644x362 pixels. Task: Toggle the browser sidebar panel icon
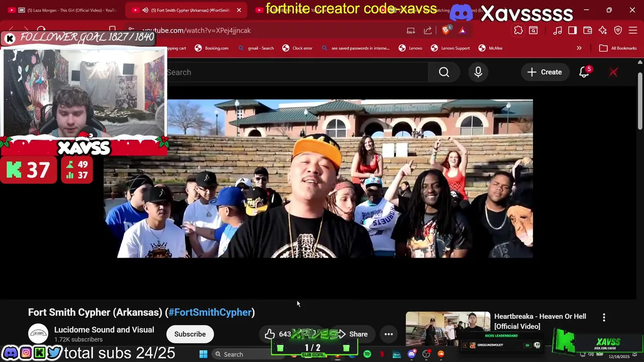(x=573, y=30)
